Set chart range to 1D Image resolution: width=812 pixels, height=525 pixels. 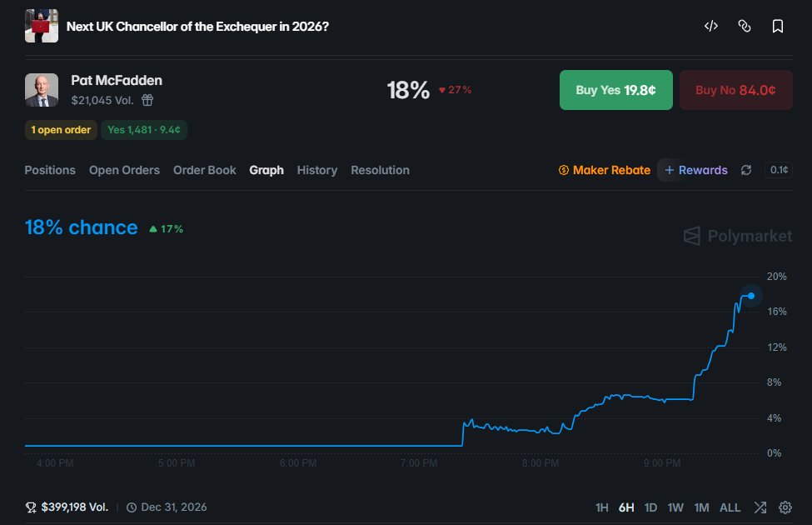pos(650,507)
